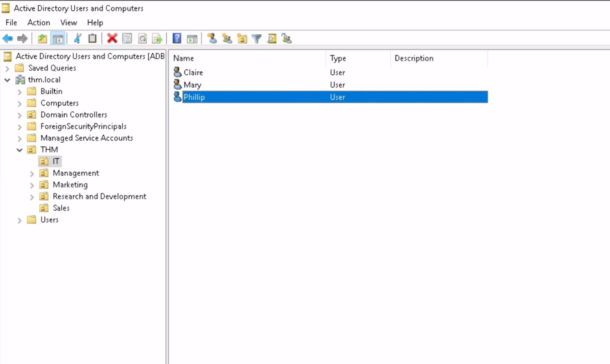Select user Mary in the list
Image resolution: width=610 pixels, height=364 pixels.
tap(192, 85)
